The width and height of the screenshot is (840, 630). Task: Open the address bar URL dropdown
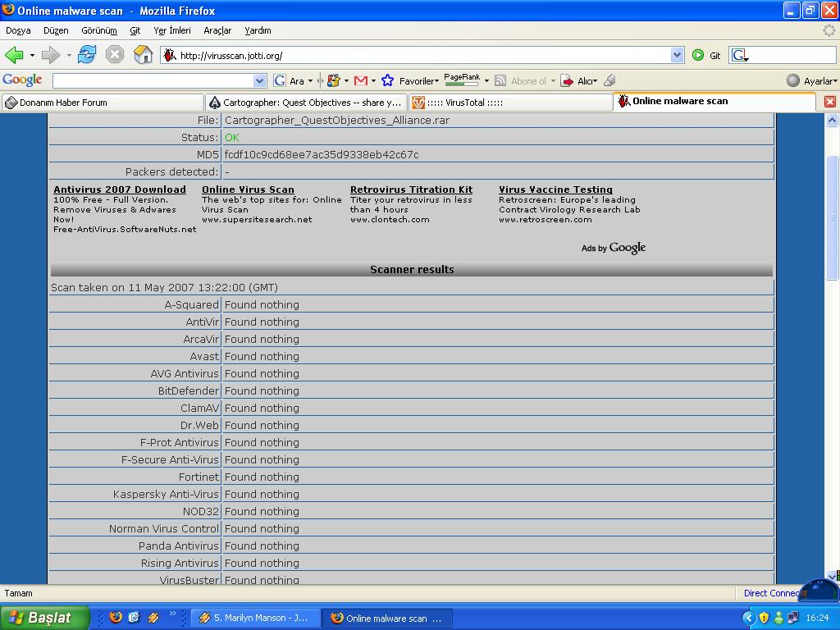(677, 55)
